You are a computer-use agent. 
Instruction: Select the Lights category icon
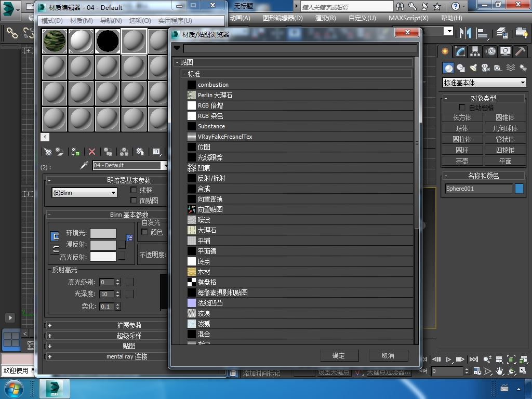[473, 68]
